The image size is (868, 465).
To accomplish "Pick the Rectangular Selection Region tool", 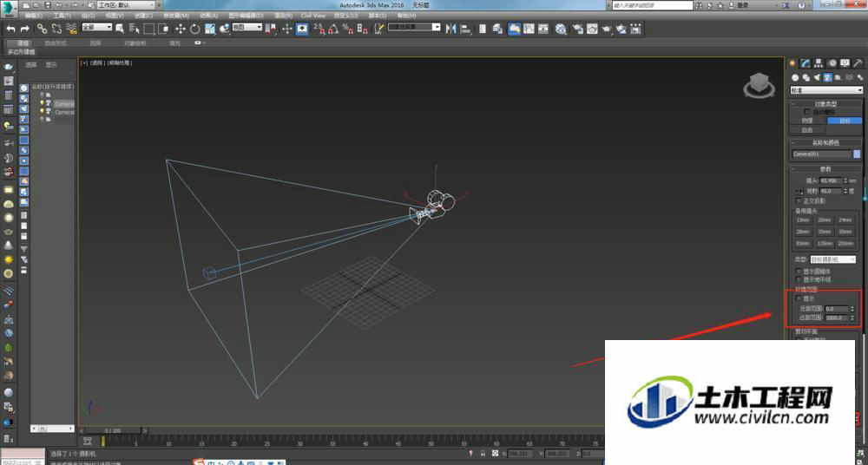I will 149,29.
